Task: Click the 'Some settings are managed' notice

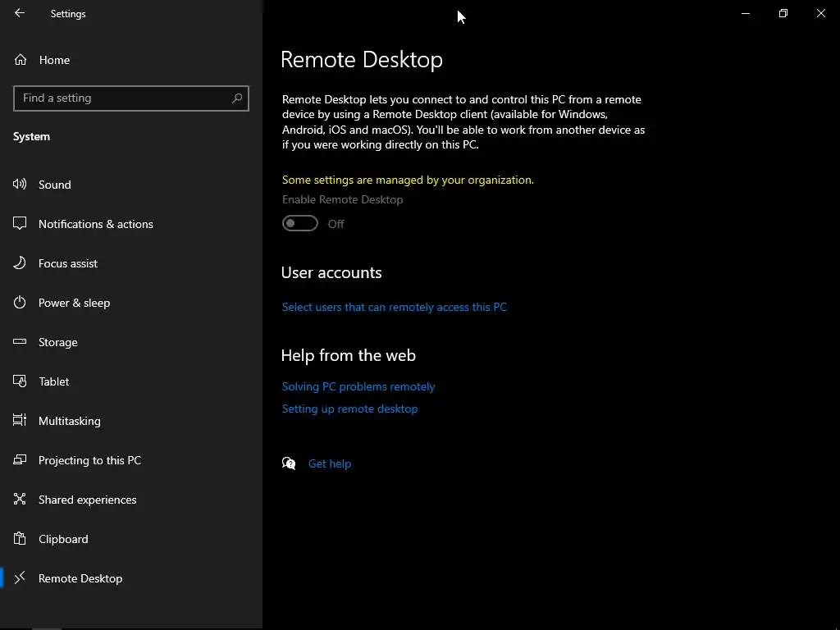Action: [408, 180]
